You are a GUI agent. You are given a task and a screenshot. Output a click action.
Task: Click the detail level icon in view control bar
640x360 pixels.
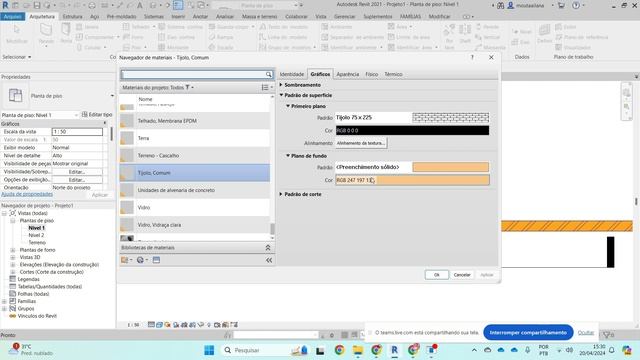tap(151, 325)
